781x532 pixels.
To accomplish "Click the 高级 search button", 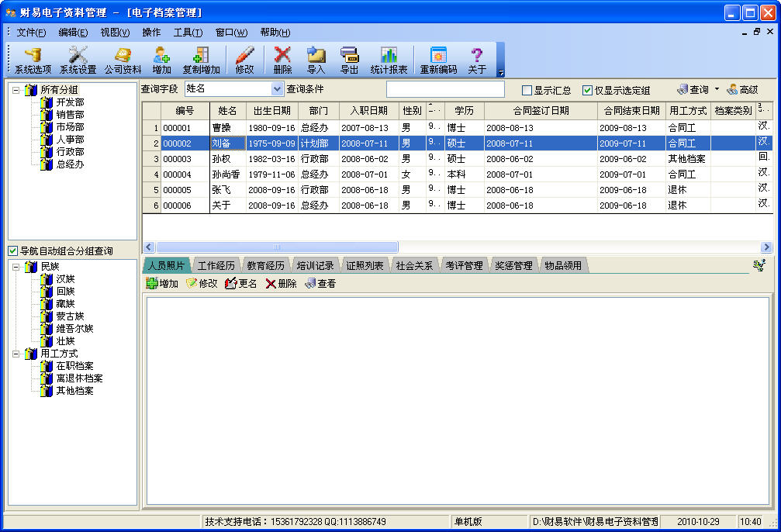I will 743,90.
